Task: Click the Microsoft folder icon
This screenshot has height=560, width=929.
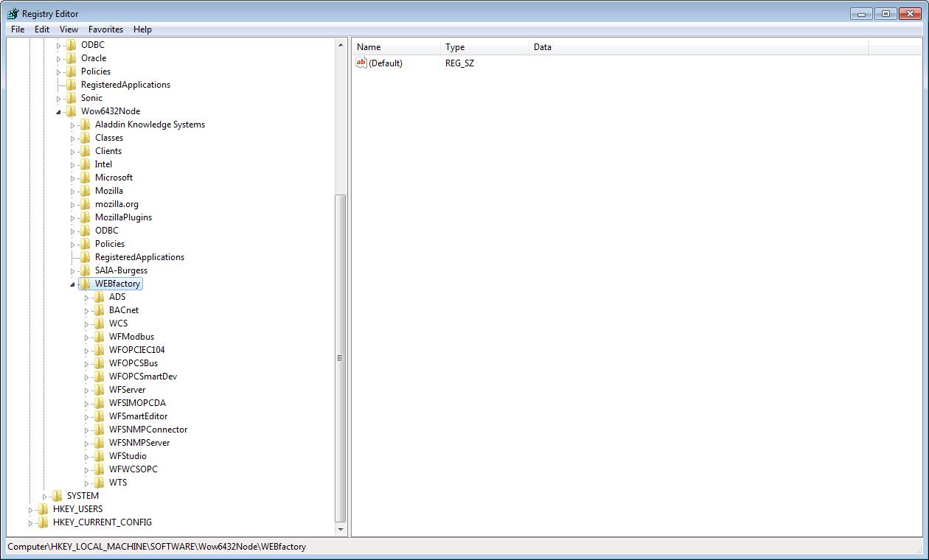Action: pyautogui.click(x=86, y=178)
